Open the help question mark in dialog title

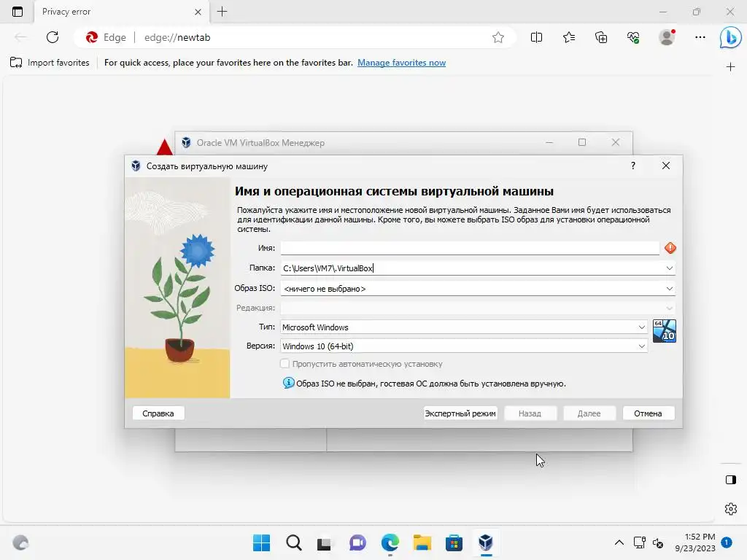click(x=632, y=166)
